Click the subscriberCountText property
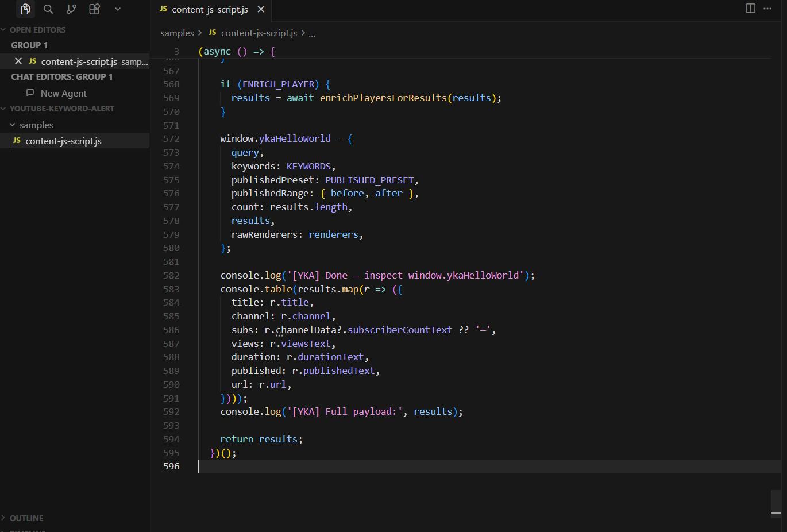 click(400, 330)
